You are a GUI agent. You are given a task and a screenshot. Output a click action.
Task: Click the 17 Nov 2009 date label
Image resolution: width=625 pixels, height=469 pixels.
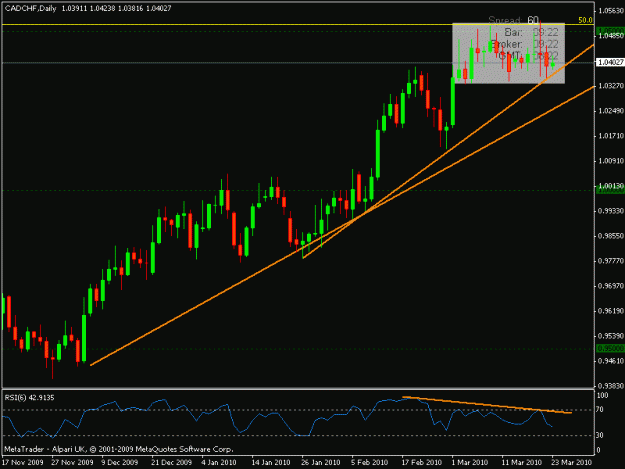(x=22, y=463)
